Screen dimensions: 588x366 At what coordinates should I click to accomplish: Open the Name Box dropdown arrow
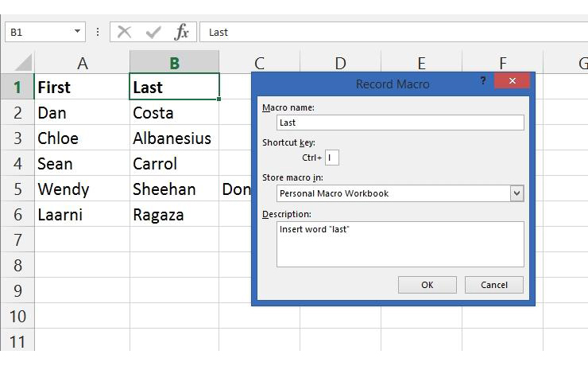coord(78,32)
